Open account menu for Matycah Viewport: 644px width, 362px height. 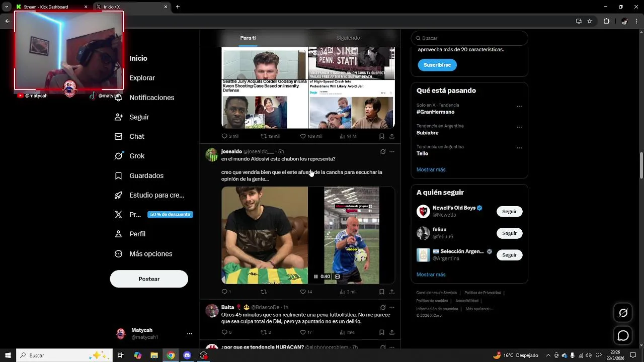coord(190,333)
